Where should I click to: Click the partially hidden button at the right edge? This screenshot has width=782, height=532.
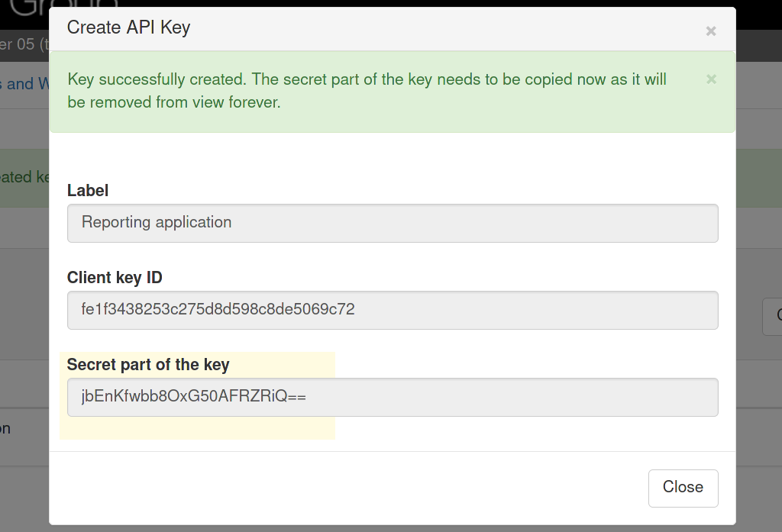[774, 316]
